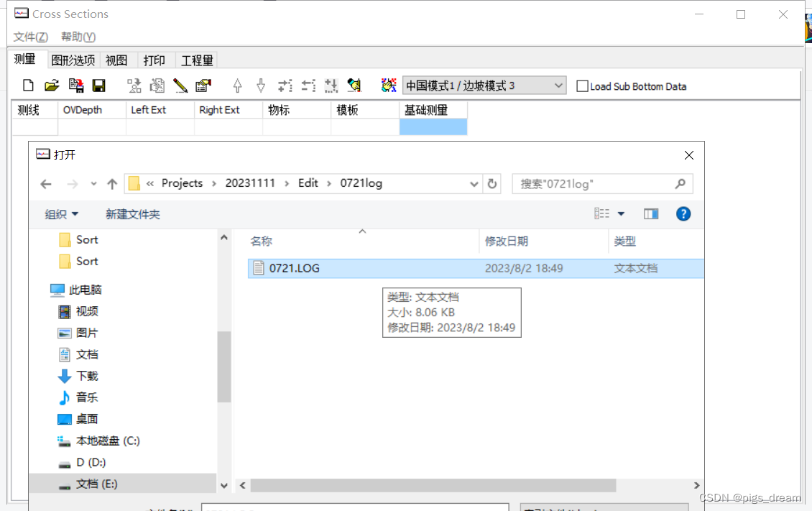Screen dimensions: 812x511
Task: Click the greyed shapes-with-arrow toolbar icon
Action: (x=134, y=86)
